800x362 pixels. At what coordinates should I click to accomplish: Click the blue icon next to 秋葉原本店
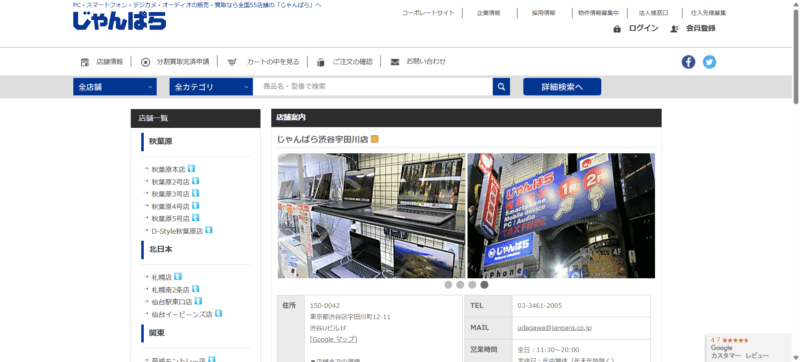click(191, 168)
